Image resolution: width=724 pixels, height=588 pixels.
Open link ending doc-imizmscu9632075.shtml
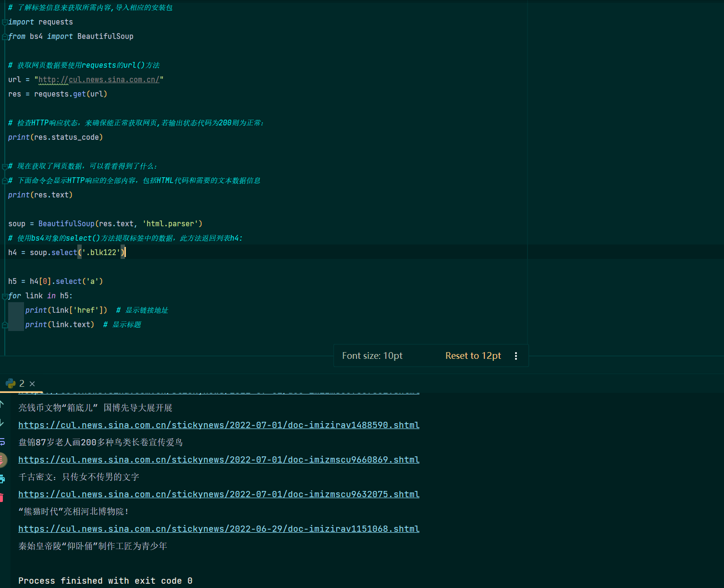pyautogui.click(x=219, y=494)
